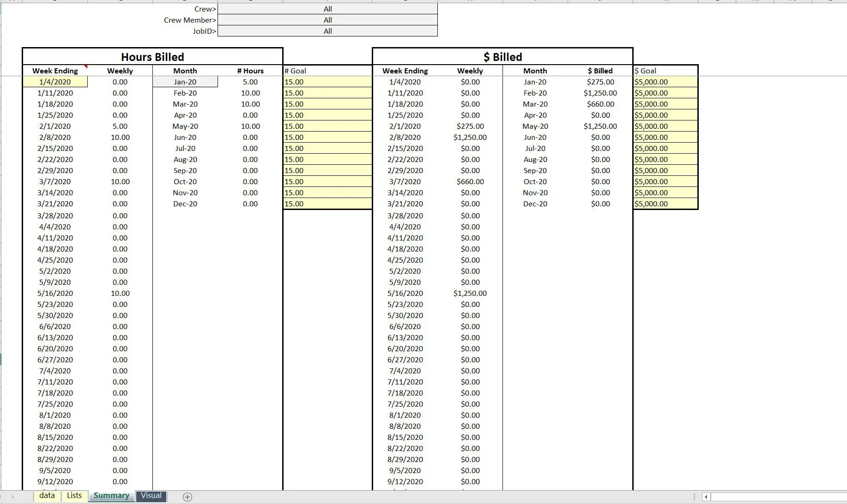The width and height of the screenshot is (847, 504).
Task: Click the Week Ending header with the red comment indicator
Action: point(55,71)
